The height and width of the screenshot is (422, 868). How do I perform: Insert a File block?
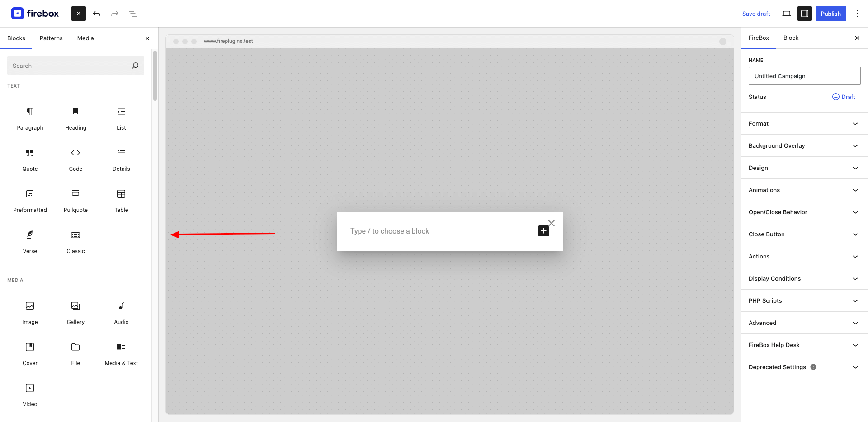(x=75, y=354)
